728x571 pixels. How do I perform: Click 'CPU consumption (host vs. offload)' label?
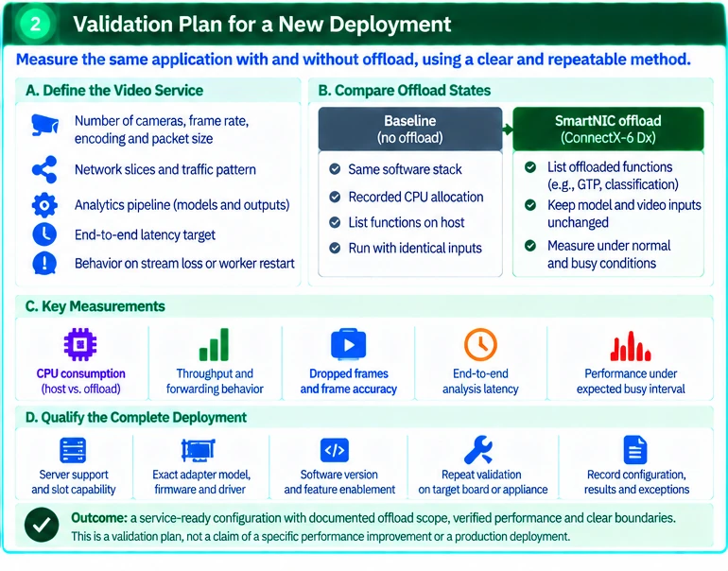(x=80, y=381)
